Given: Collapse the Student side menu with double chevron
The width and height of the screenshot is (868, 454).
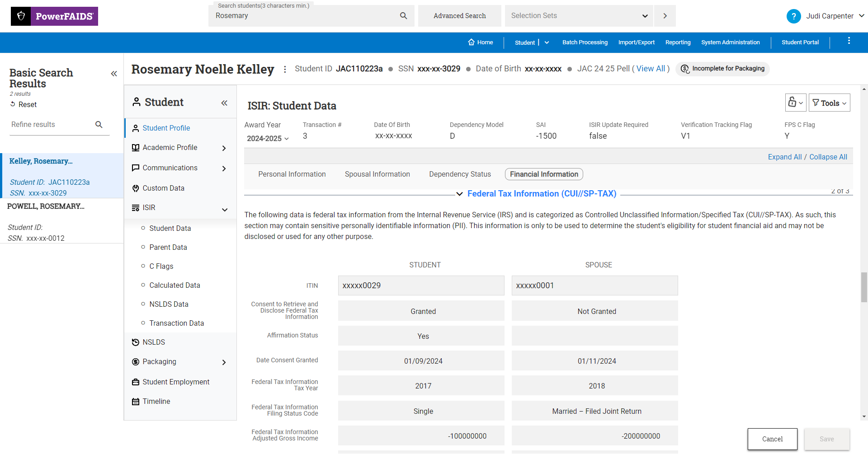Looking at the screenshot, I should [x=224, y=103].
